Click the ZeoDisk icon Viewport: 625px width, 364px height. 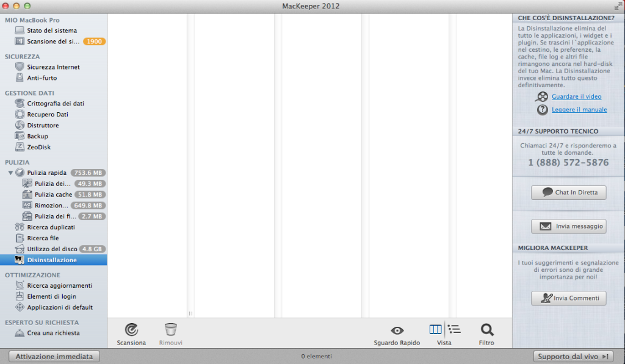pyautogui.click(x=20, y=147)
